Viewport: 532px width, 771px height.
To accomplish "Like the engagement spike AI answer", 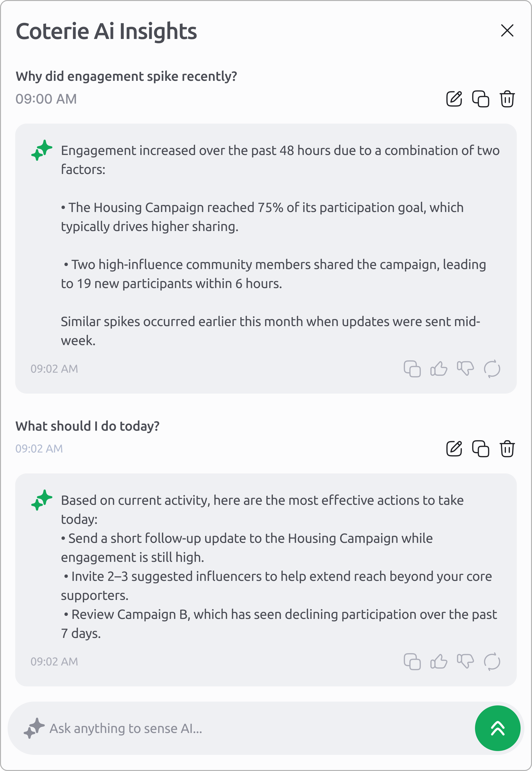I will point(439,369).
